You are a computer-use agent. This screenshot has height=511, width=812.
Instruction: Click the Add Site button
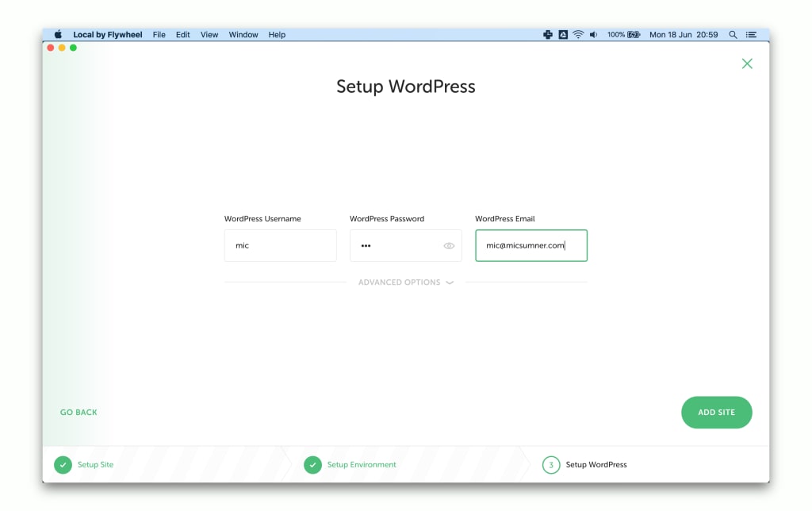point(717,413)
